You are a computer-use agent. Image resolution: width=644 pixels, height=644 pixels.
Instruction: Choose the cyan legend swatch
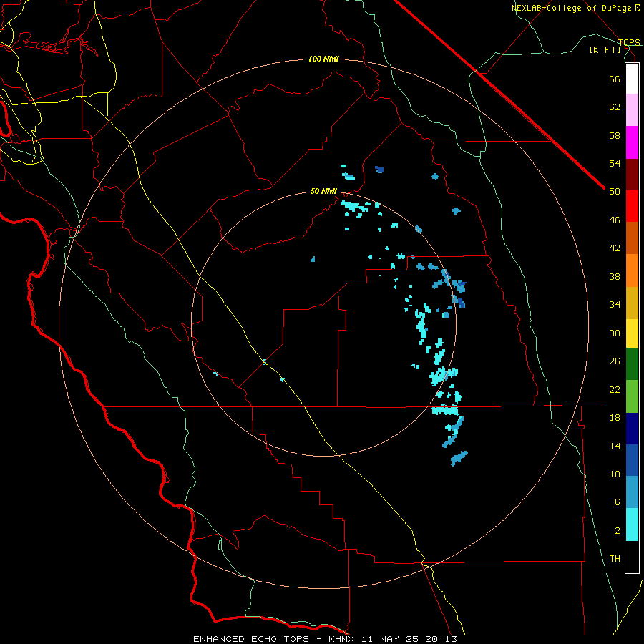632,525
